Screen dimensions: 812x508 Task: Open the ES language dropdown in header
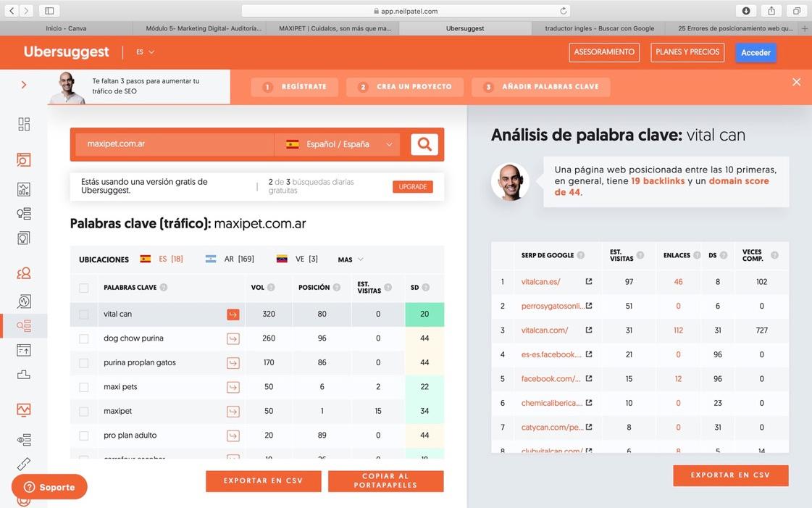(146, 52)
